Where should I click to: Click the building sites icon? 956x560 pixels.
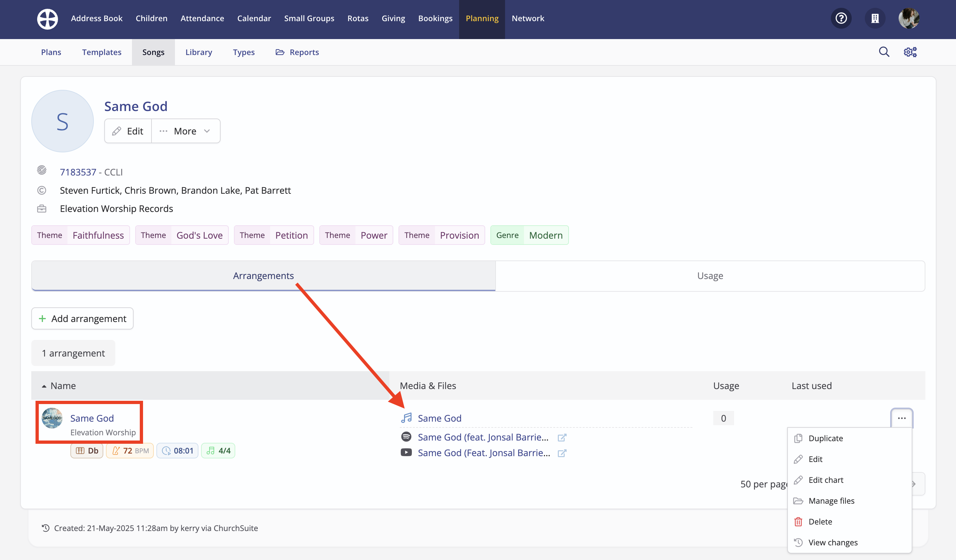pyautogui.click(x=875, y=18)
